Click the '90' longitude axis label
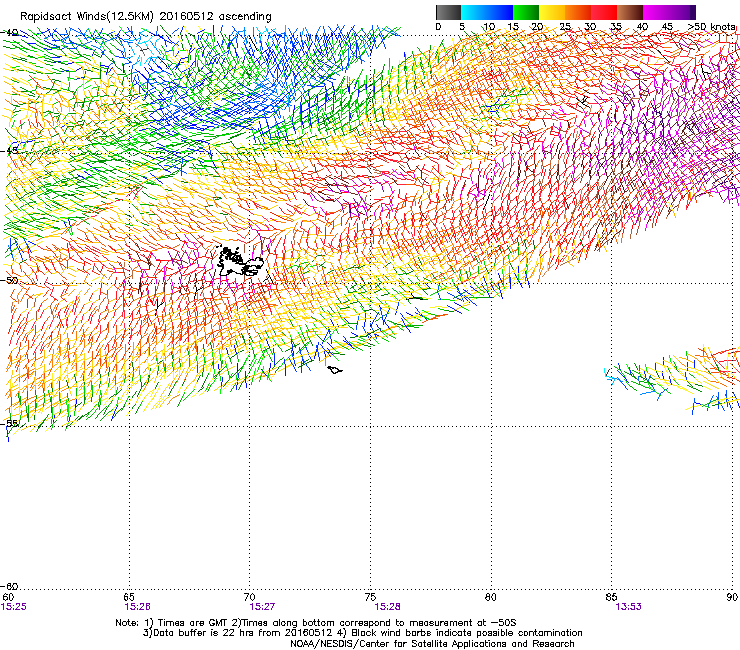740x650 pixels. click(732, 597)
